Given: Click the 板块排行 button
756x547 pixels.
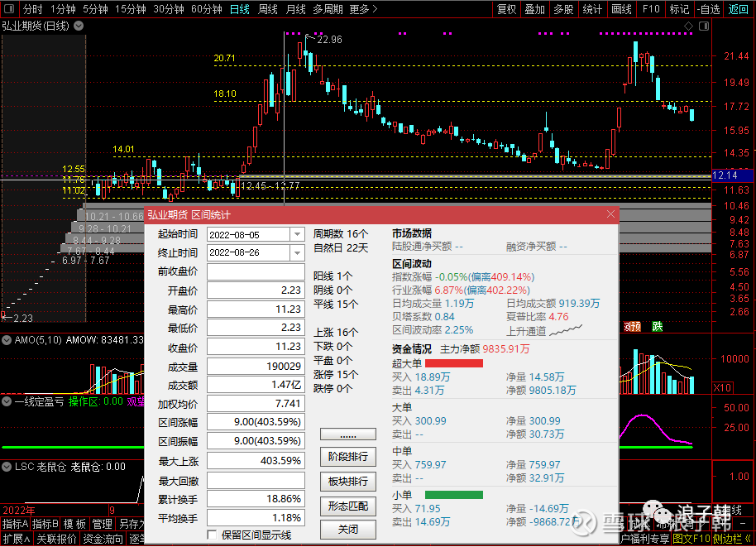Looking at the screenshot, I should pos(348,482).
